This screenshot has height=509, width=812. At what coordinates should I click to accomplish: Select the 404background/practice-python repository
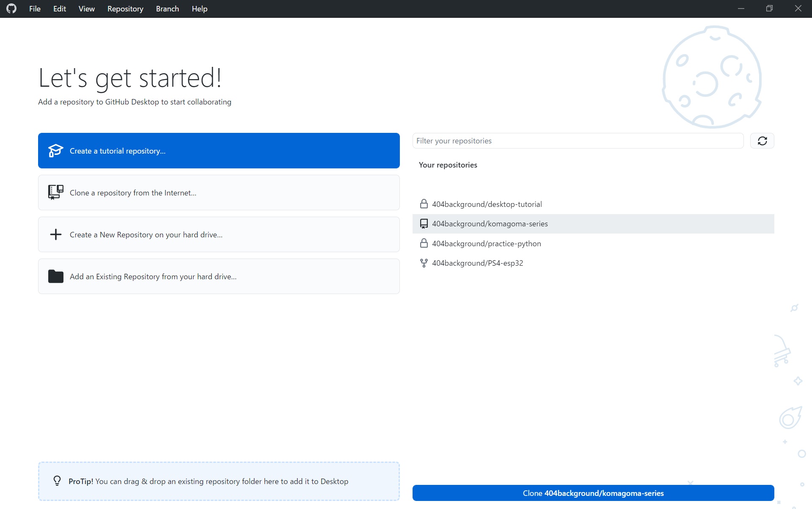[x=486, y=244]
